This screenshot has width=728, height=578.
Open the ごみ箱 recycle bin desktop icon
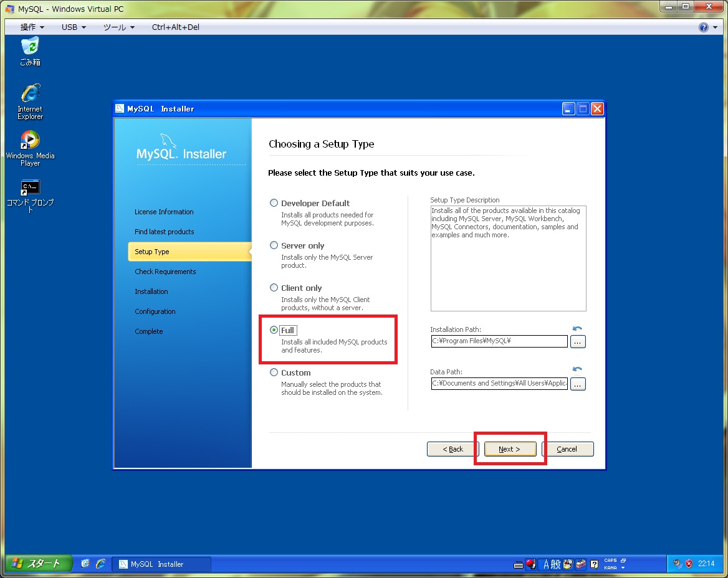click(30, 52)
